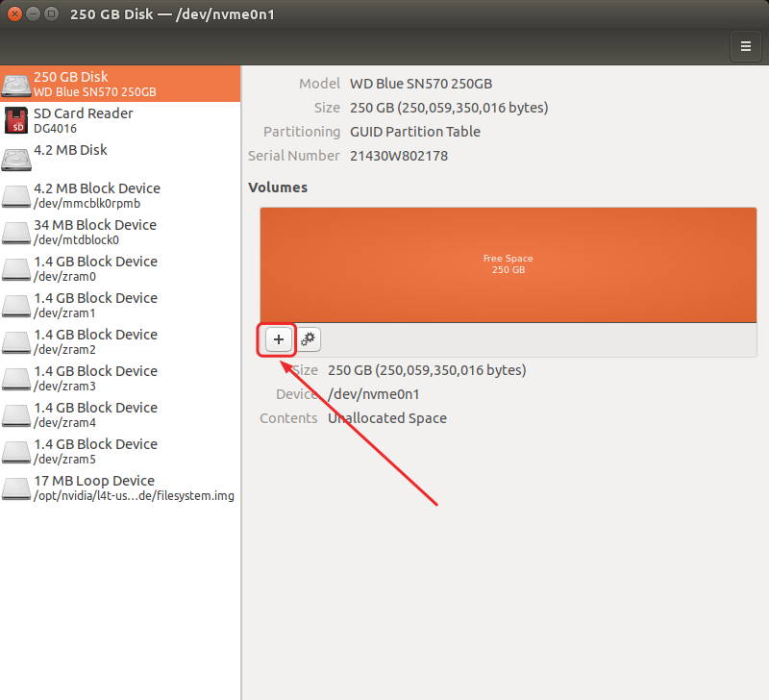Select the 250 GB Disk WD Blue entry
Viewport: 769px width, 700px height.
tap(120, 84)
